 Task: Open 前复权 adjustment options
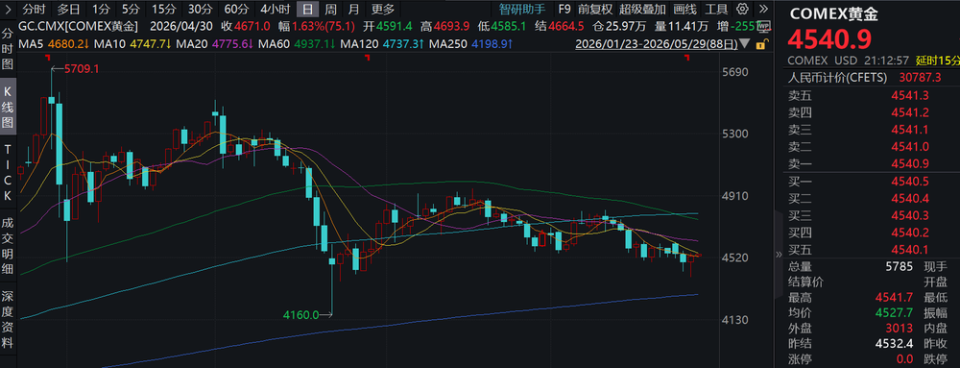[594, 9]
